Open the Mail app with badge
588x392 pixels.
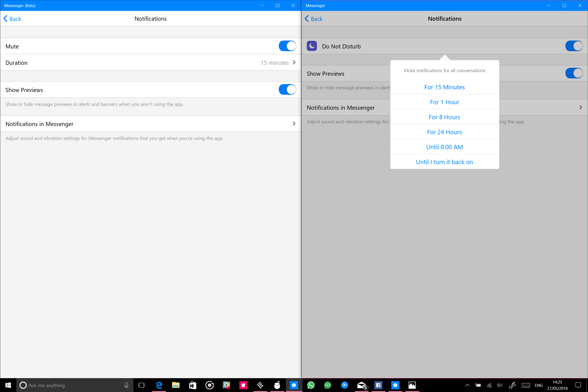pos(362,385)
